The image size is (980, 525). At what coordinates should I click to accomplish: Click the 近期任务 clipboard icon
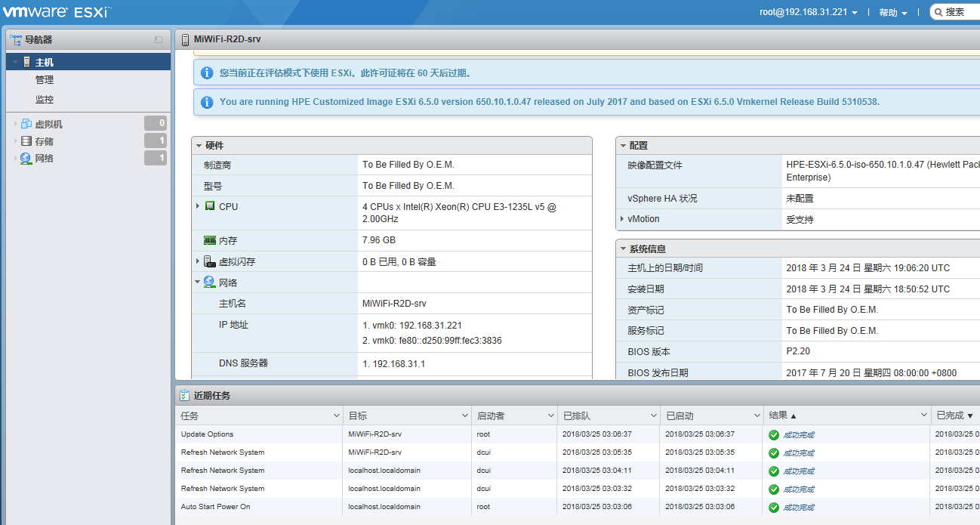pos(183,394)
